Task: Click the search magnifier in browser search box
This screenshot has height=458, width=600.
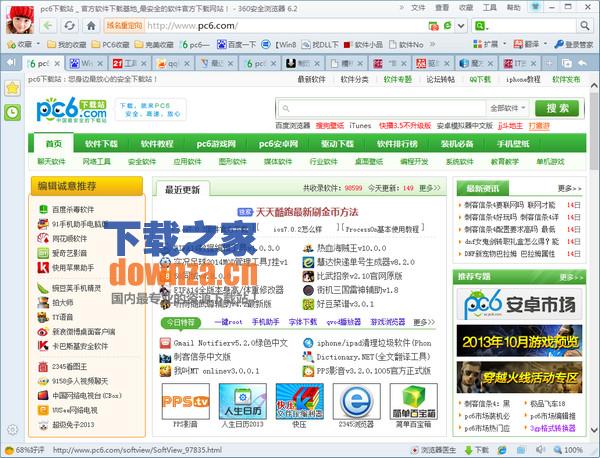Action: point(584,26)
